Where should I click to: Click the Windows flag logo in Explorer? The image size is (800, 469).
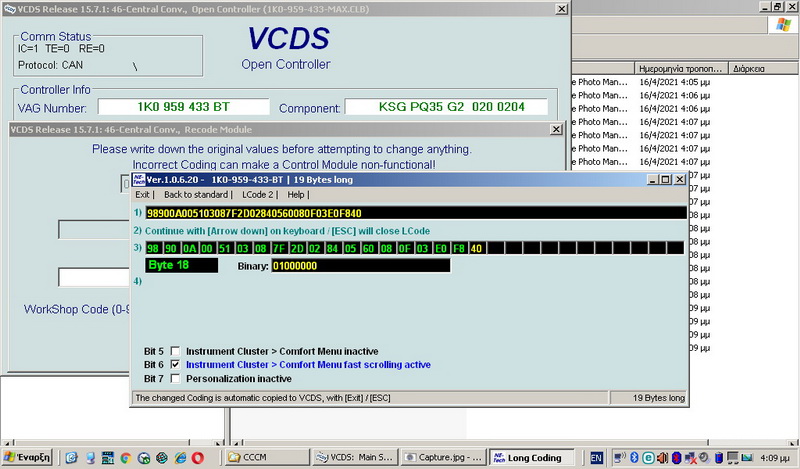coord(783,24)
